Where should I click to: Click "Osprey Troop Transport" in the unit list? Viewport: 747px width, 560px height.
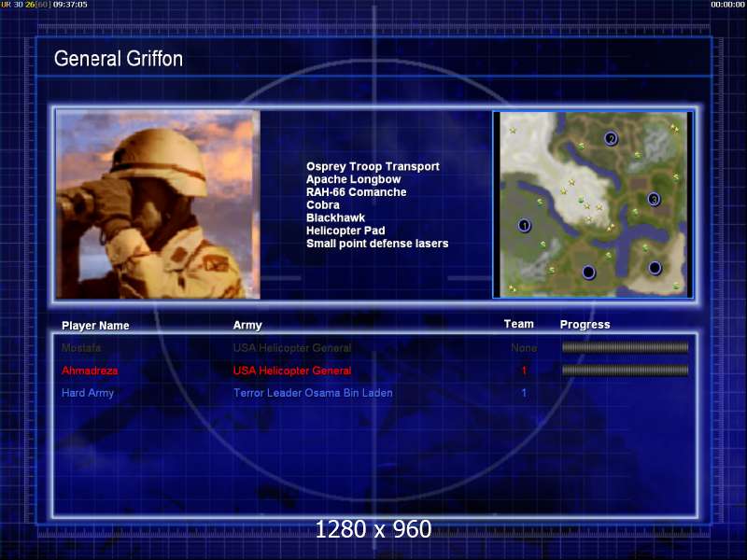pyautogui.click(x=373, y=166)
